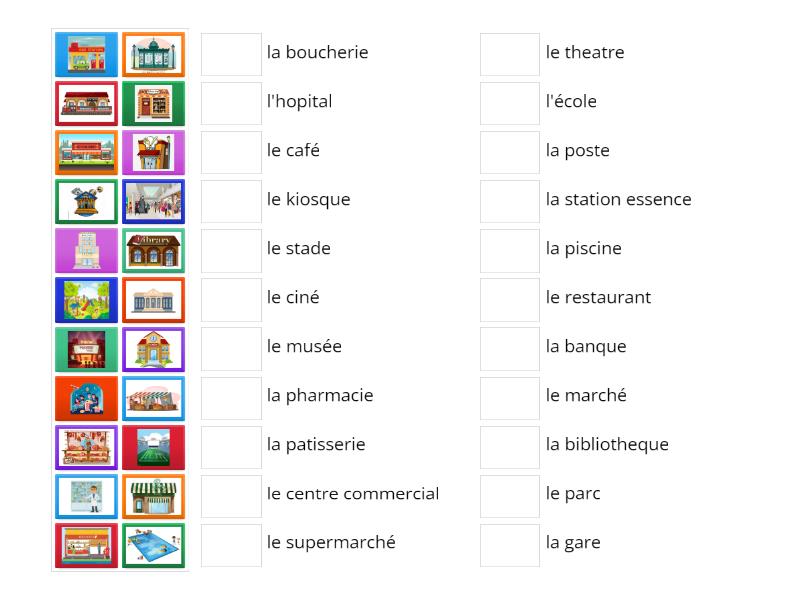Image resolution: width=800 pixels, height=600 pixels.
Task: Click the football stadium picture
Action: pyautogui.click(x=153, y=446)
